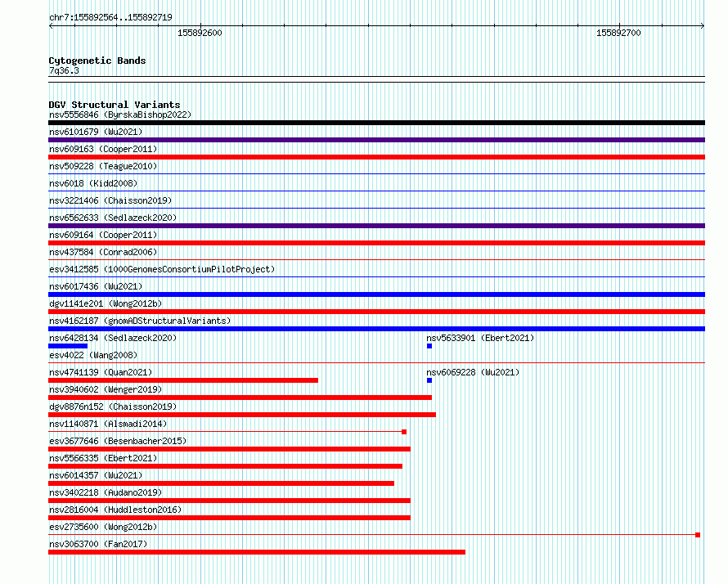The width and height of the screenshot is (728, 584).
Task: Open nsv6069228 (Wu2021) label
Action: 473,372
